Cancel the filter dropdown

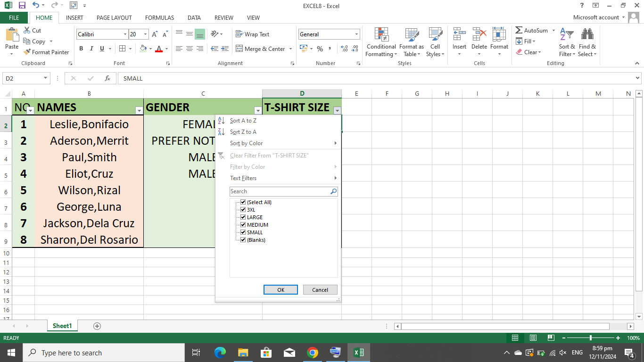320,290
